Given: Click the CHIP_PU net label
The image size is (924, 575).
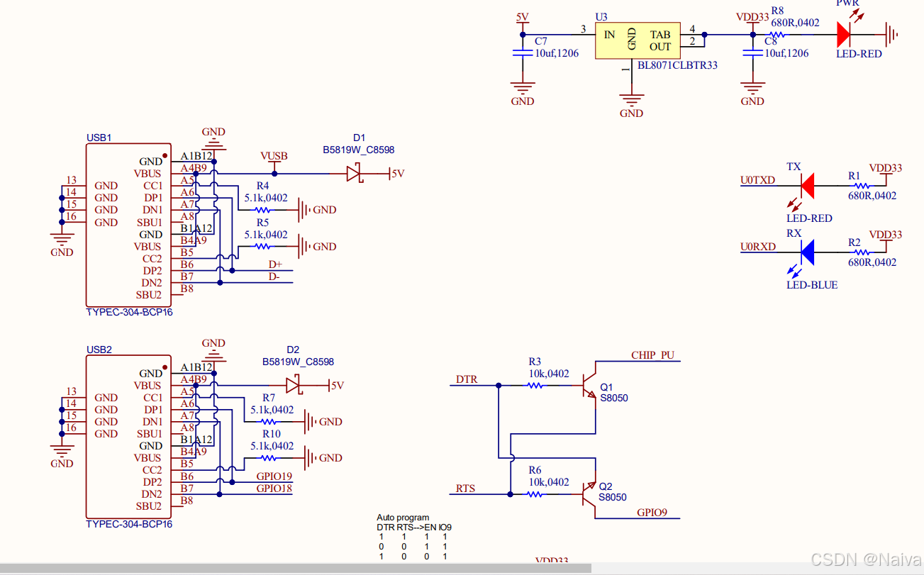Looking at the screenshot, I should coord(655,355).
